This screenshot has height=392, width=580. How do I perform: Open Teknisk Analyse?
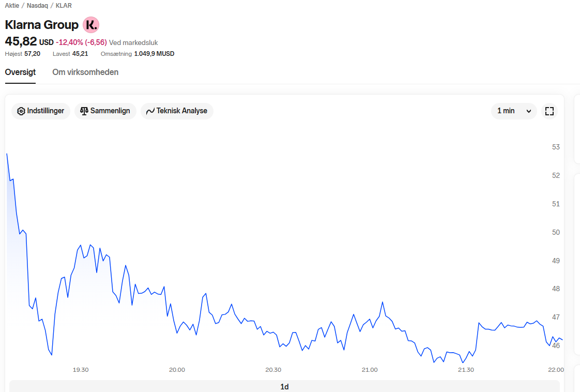point(177,111)
